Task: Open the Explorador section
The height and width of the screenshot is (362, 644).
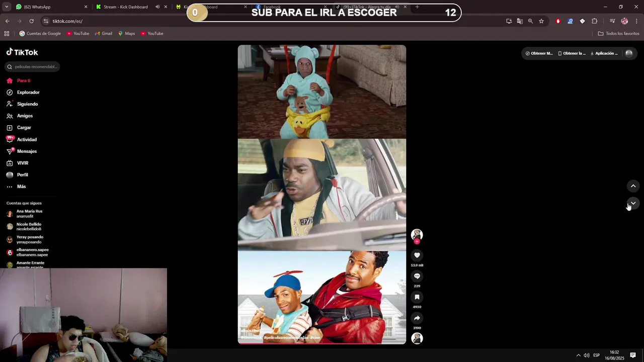Action: (x=23, y=93)
